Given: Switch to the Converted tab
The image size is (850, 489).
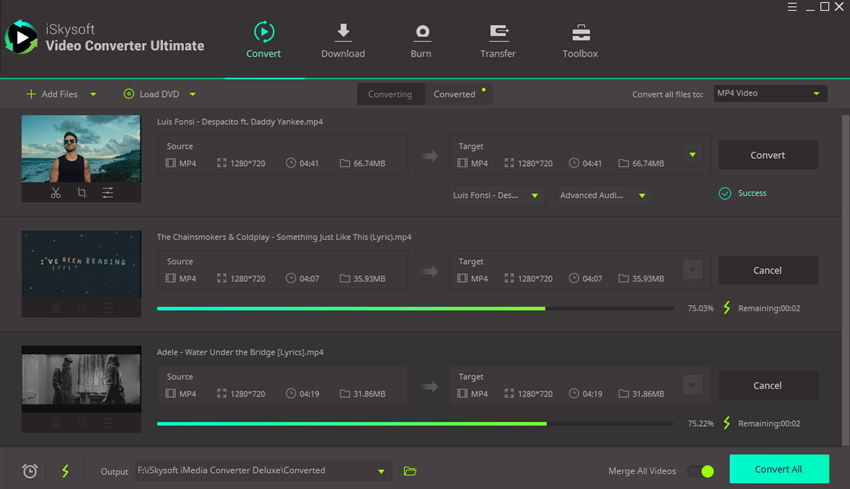Looking at the screenshot, I should [x=454, y=94].
